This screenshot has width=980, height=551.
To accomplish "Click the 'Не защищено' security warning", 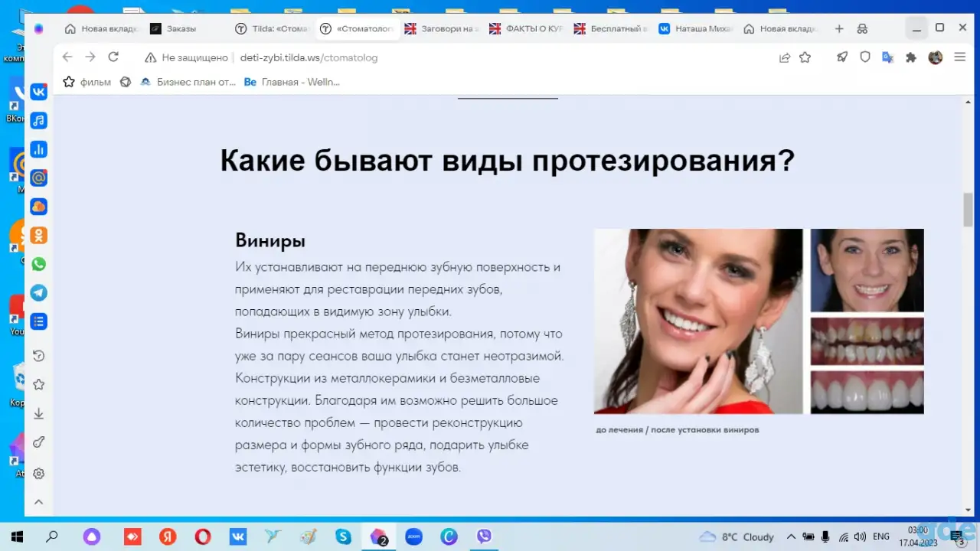I will coord(186,57).
